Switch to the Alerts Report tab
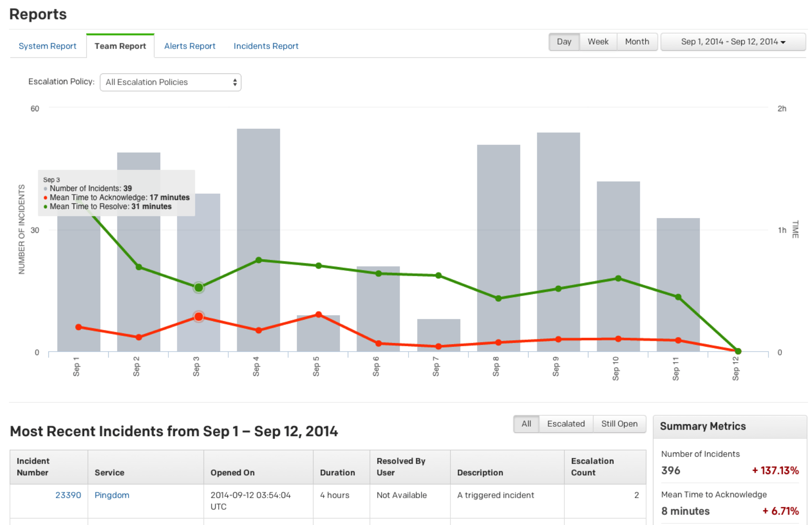The width and height of the screenshot is (812, 525). [189, 46]
